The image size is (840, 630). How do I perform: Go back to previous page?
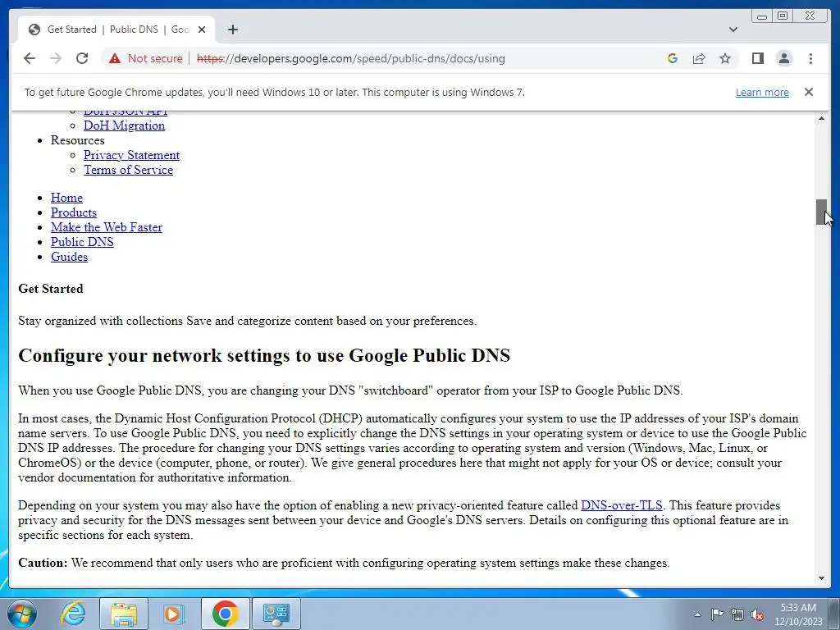30,58
